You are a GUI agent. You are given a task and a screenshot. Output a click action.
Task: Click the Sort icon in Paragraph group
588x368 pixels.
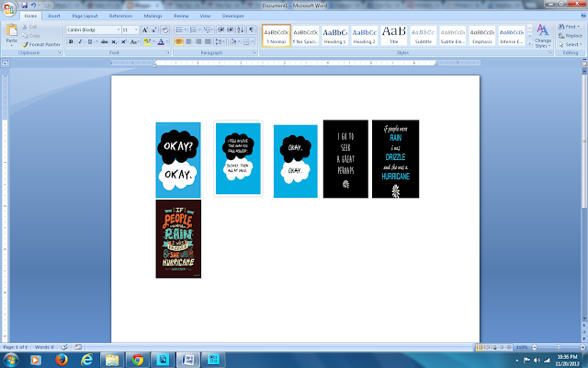tap(240, 30)
